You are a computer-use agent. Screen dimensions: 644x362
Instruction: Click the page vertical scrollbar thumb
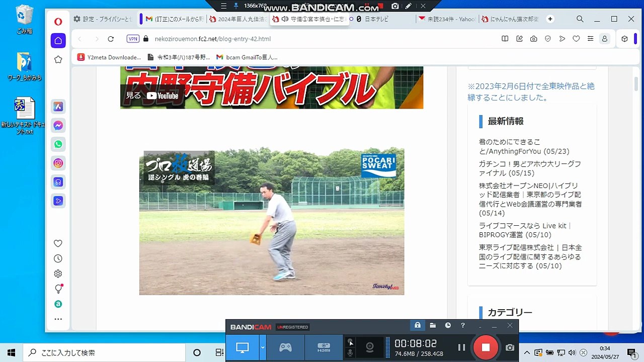(x=636, y=83)
